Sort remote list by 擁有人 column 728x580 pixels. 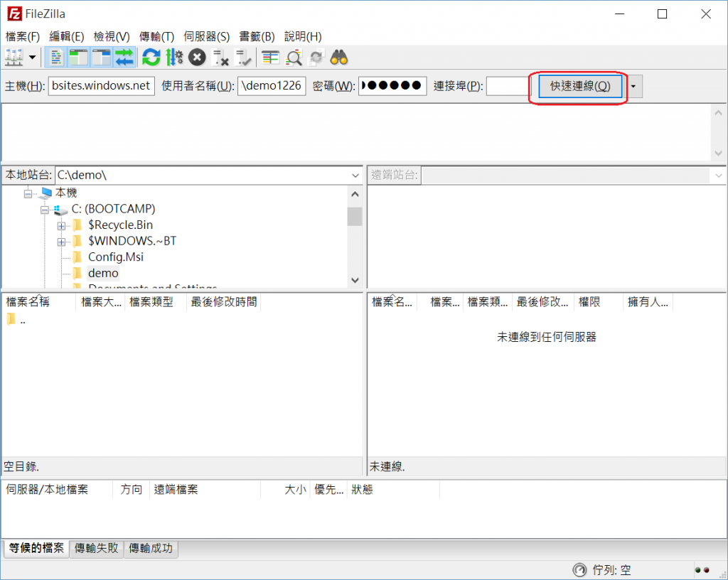coord(648,302)
